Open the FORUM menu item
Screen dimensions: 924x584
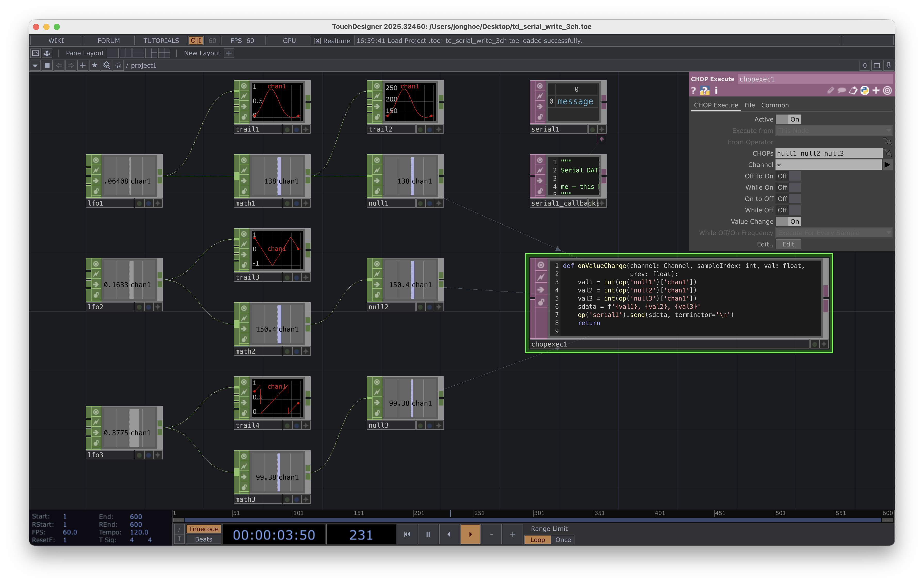[x=109, y=41]
